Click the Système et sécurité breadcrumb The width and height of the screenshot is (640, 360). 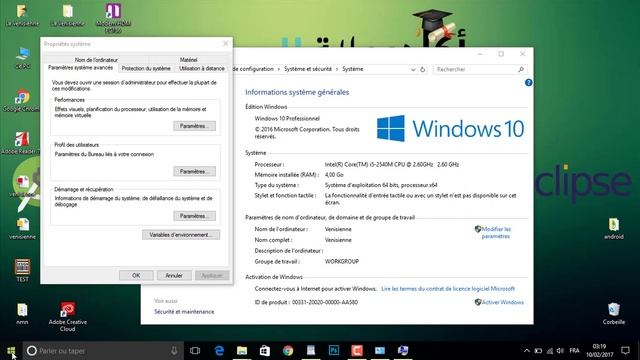[x=308, y=69]
